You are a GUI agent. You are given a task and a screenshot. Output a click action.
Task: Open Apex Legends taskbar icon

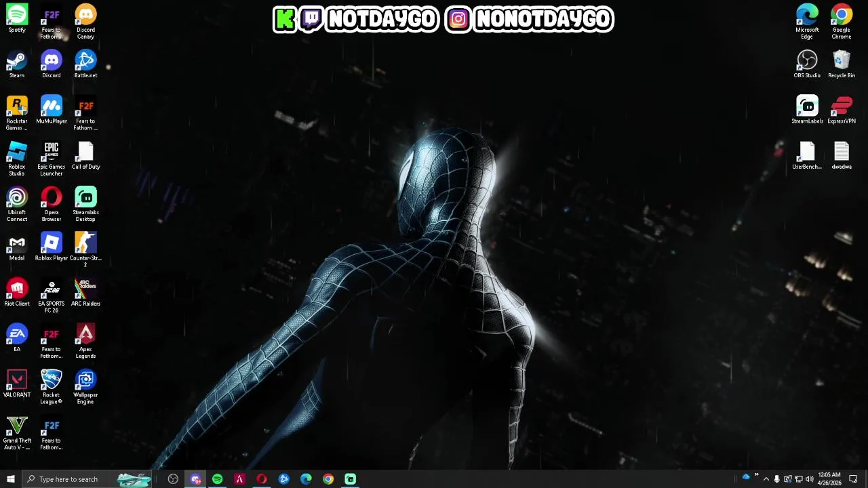pyautogui.click(x=239, y=479)
